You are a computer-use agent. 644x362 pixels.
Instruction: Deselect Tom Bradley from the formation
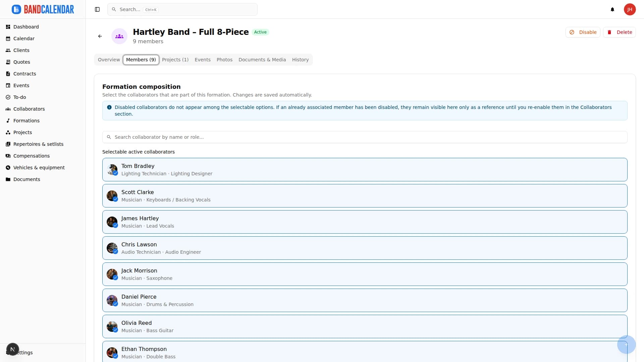[x=365, y=170]
